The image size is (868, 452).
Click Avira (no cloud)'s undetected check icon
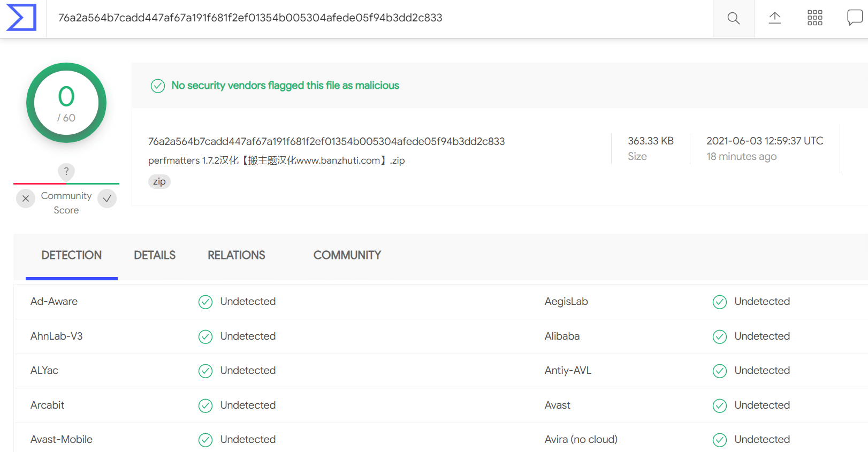tap(720, 440)
